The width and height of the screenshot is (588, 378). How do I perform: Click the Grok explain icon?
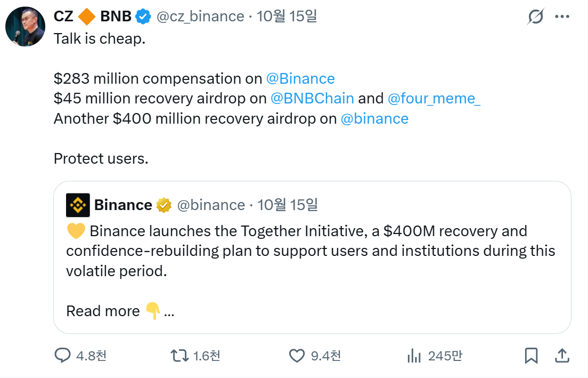[535, 17]
